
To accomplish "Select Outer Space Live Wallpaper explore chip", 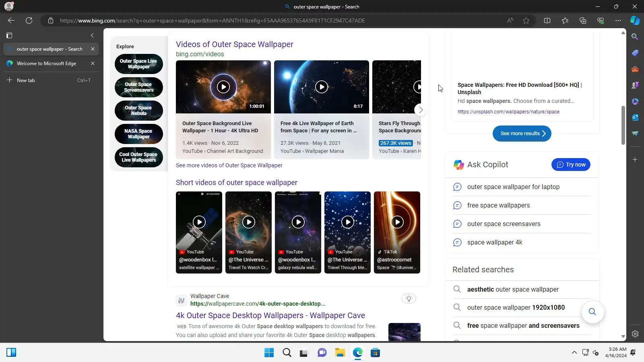I will 138,64.
